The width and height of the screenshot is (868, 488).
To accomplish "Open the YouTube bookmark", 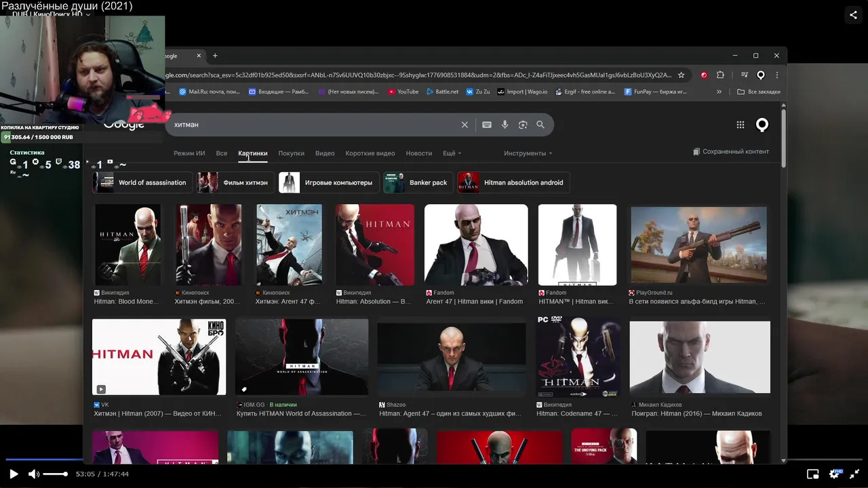I will pos(403,91).
